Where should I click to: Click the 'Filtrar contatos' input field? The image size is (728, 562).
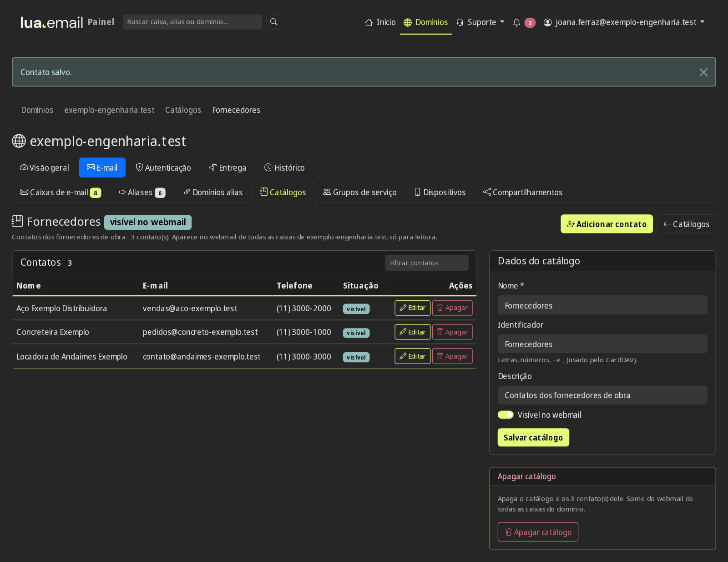click(x=427, y=263)
